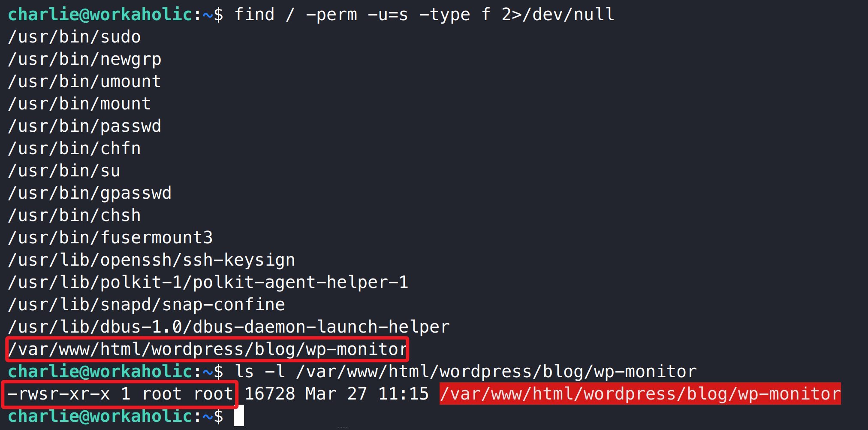Click the /usr/bin/chfn path
868x430 pixels.
74,149
